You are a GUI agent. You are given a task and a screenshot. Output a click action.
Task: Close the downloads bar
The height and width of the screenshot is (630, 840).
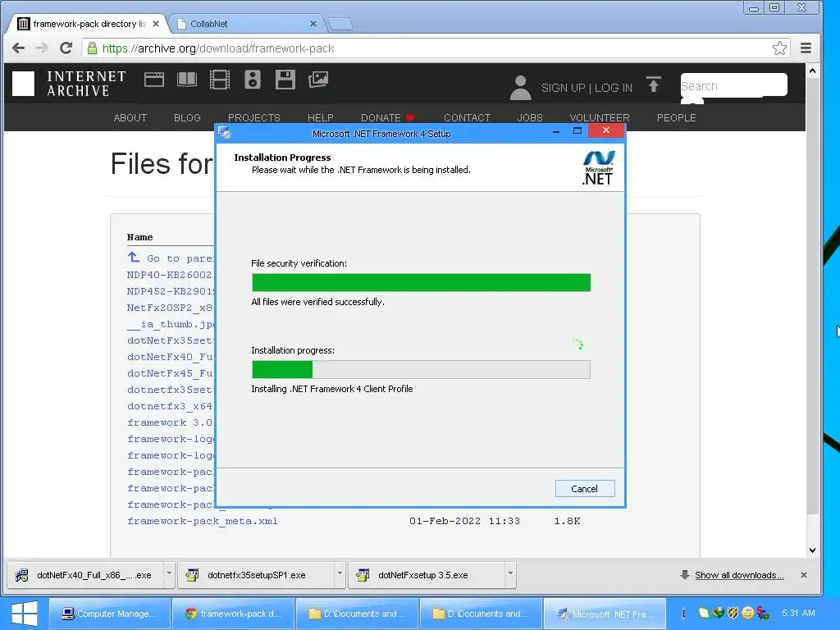coord(804,575)
